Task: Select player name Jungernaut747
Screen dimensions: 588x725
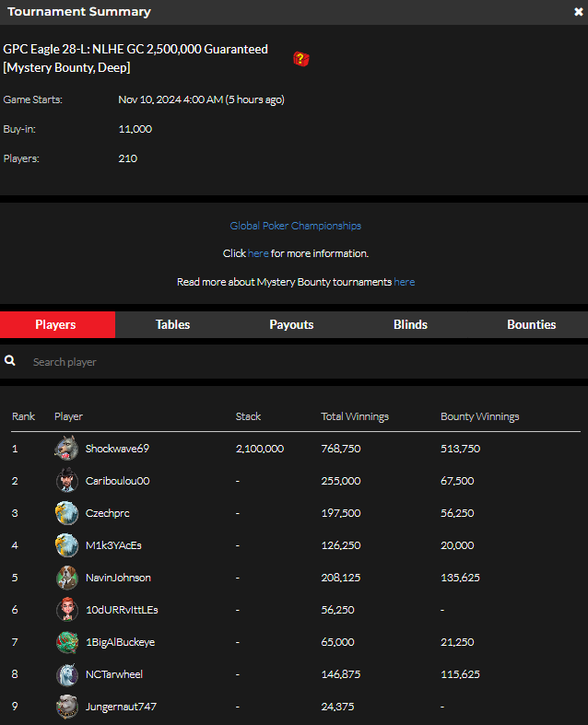Action: (x=121, y=707)
